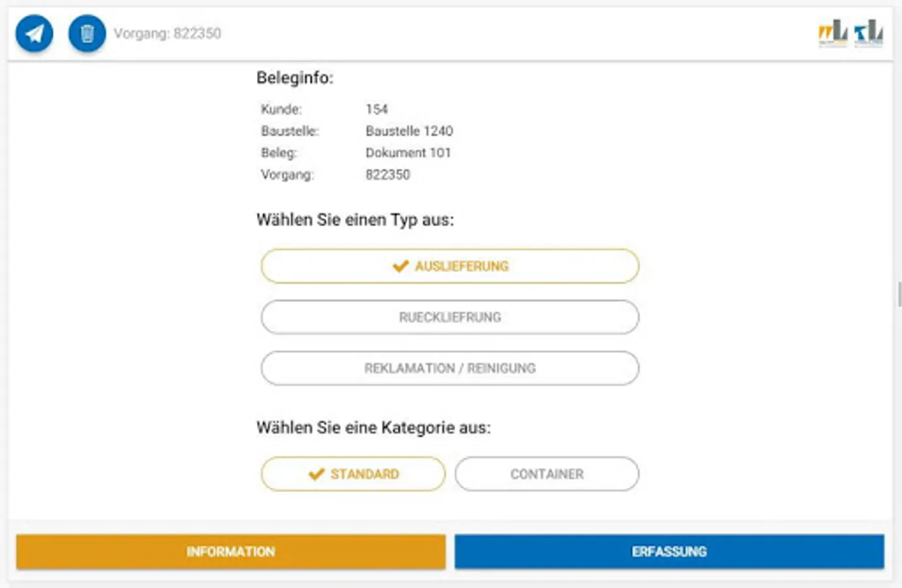Click the orange company logo
This screenshot has width=902, height=588.
[x=833, y=33]
